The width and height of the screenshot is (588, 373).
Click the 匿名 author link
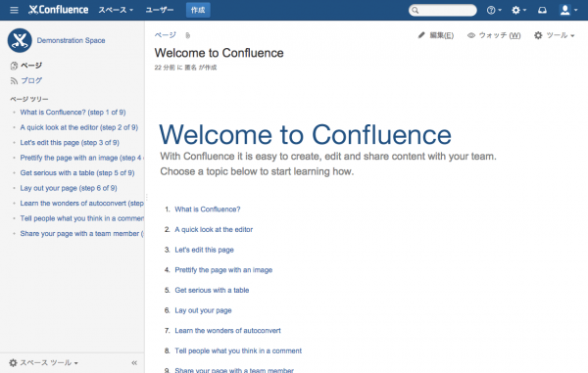(191, 68)
